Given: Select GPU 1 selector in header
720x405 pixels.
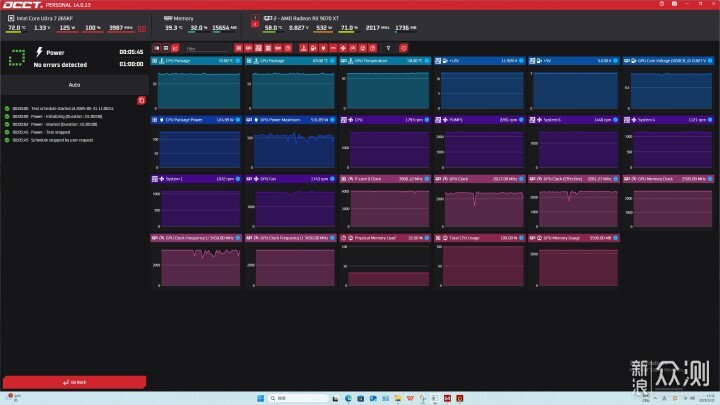Looking at the screenshot, I should (x=255, y=18).
